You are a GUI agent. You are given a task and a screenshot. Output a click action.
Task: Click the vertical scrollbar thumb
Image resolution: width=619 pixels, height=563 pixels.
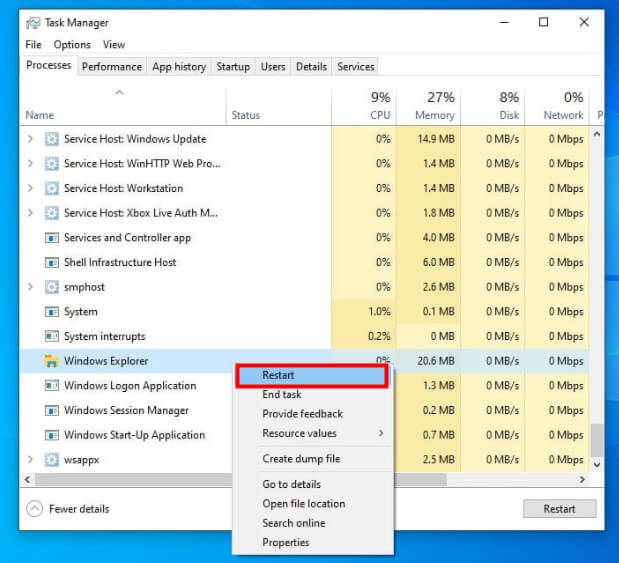coord(597,439)
